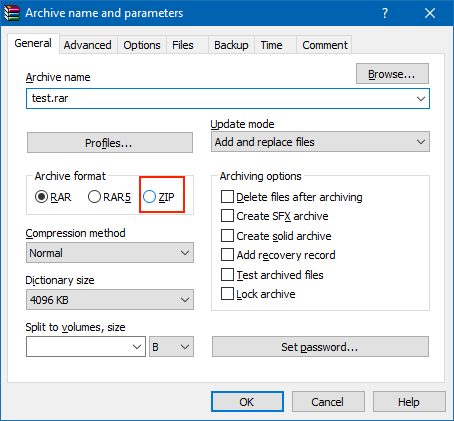Click the WinRAR books icon in title bar
The height and width of the screenshot is (421, 454).
(12, 13)
